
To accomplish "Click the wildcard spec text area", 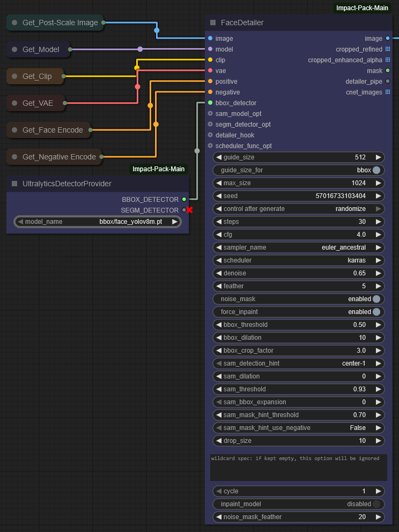I will pos(299,468).
